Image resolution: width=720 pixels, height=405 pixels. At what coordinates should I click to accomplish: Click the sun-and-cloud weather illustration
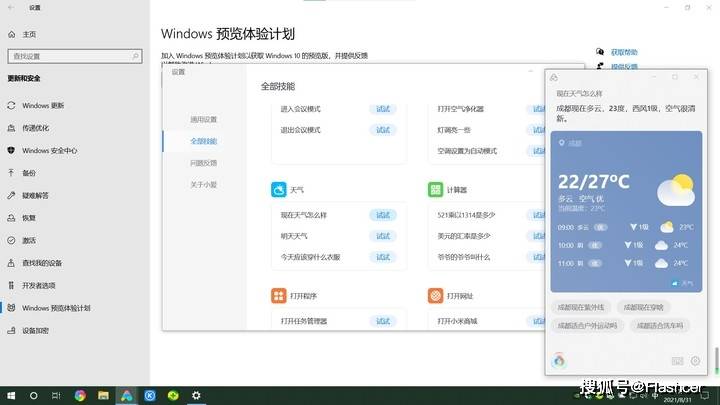(x=676, y=189)
